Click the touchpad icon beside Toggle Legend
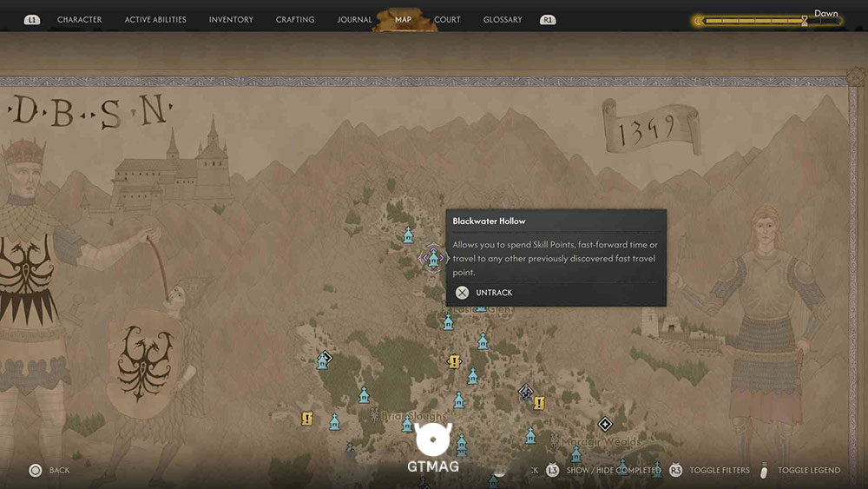The width and height of the screenshot is (868, 489). pos(765,470)
